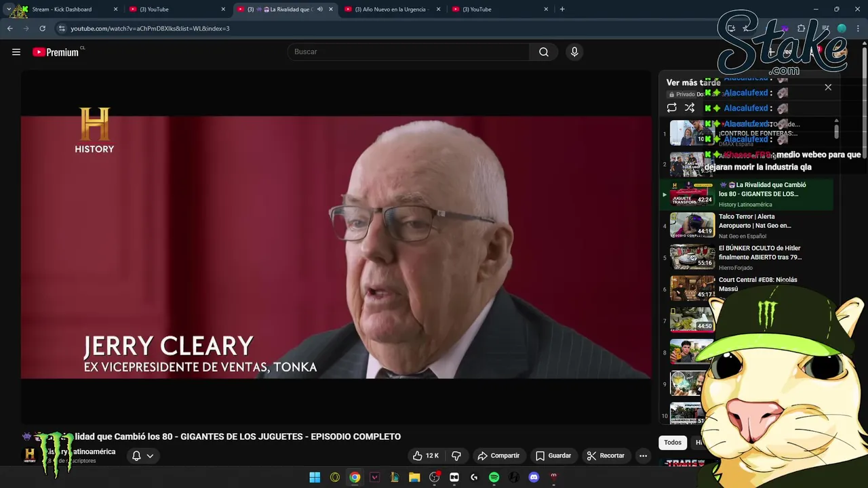Open the sailboat app taskbar icon
Viewport: 868px width, 488px height.
[x=394, y=477]
